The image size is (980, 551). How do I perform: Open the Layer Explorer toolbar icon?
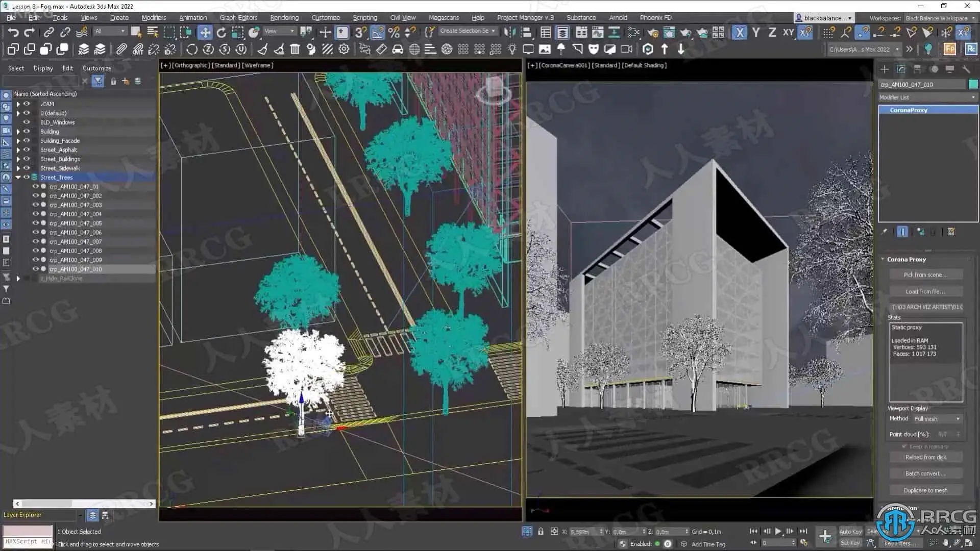click(x=562, y=33)
